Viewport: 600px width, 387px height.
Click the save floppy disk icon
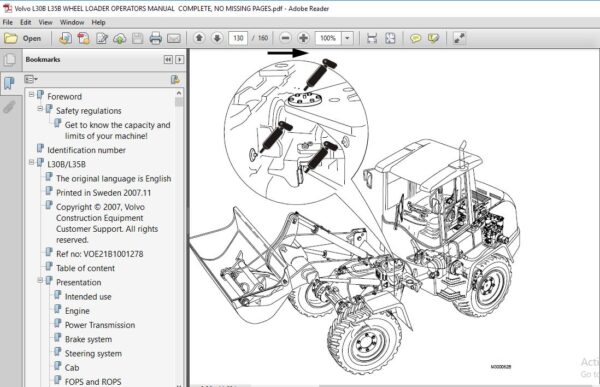click(x=138, y=38)
